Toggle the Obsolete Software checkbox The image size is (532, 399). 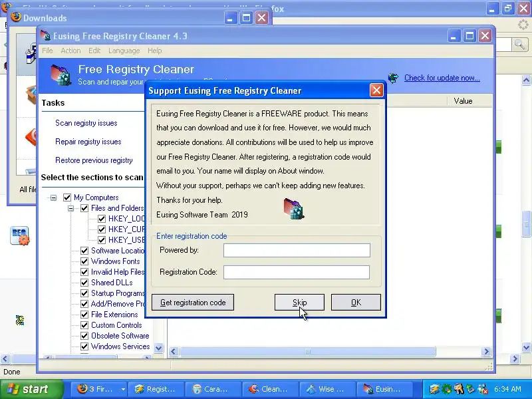click(84, 336)
